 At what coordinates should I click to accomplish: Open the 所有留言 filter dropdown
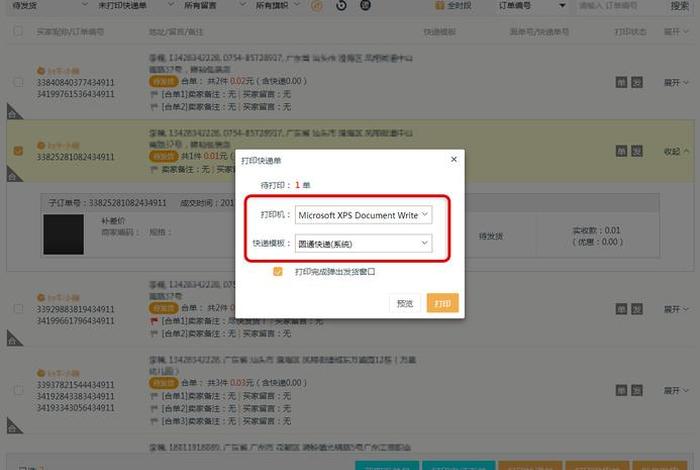tap(214, 5)
